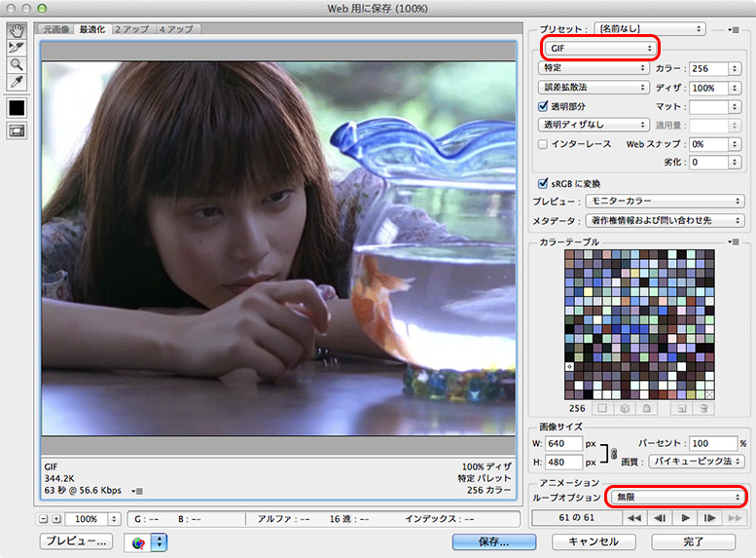This screenshot has width=756, height=558.
Task: Open the optimize menu beside preset
Action: pyautogui.click(x=733, y=30)
